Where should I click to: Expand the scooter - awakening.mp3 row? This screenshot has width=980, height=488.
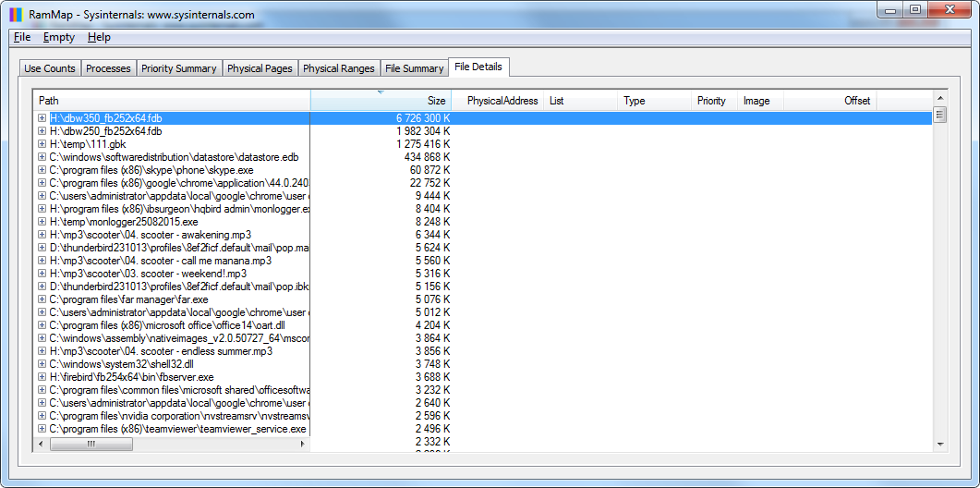(42, 234)
